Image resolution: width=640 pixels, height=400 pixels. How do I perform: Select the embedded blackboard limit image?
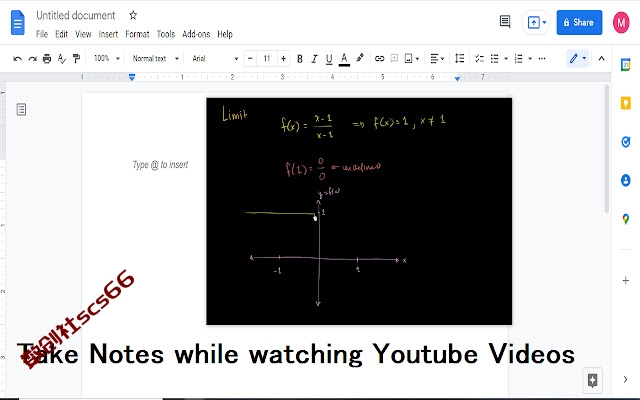coord(359,211)
